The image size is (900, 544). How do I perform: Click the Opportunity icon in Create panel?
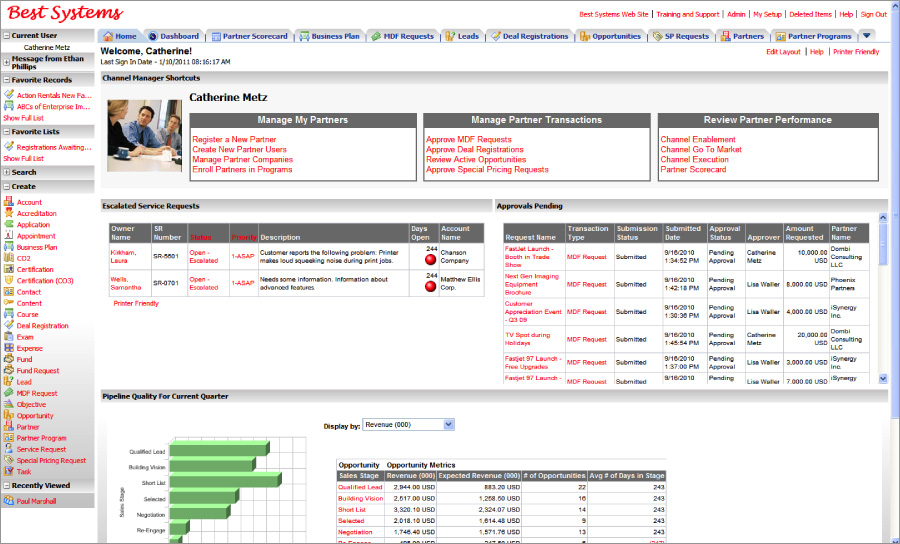tap(8, 416)
